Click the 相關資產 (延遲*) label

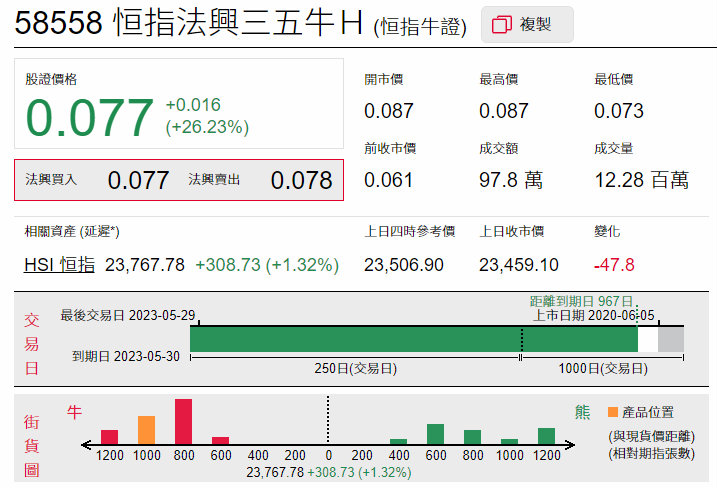(x=72, y=231)
